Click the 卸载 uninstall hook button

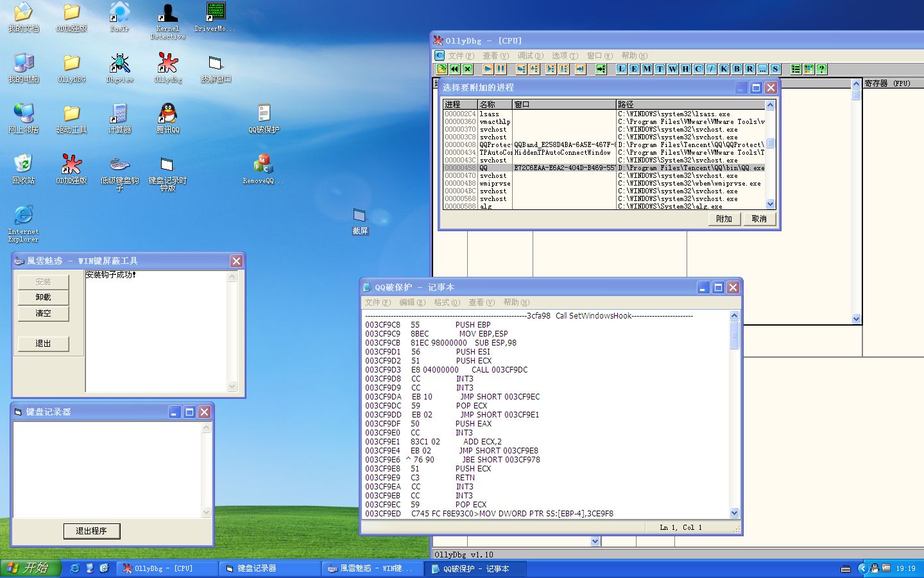tap(43, 297)
